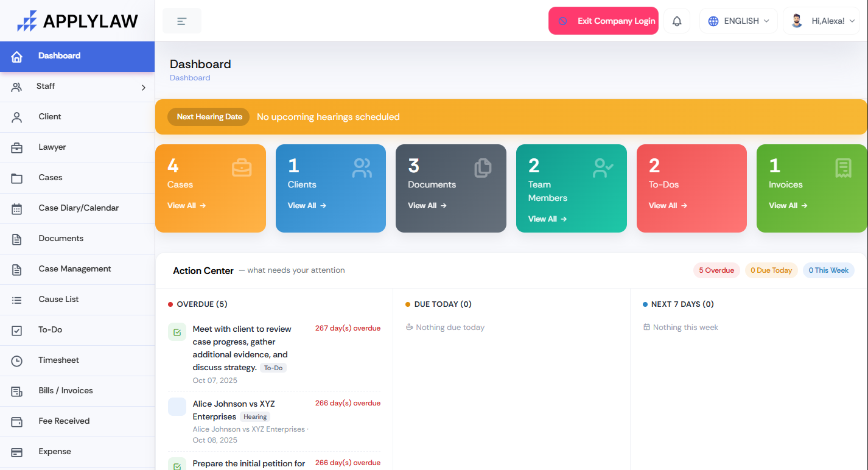
Task: Click Exit Company Login button
Action: (603, 21)
